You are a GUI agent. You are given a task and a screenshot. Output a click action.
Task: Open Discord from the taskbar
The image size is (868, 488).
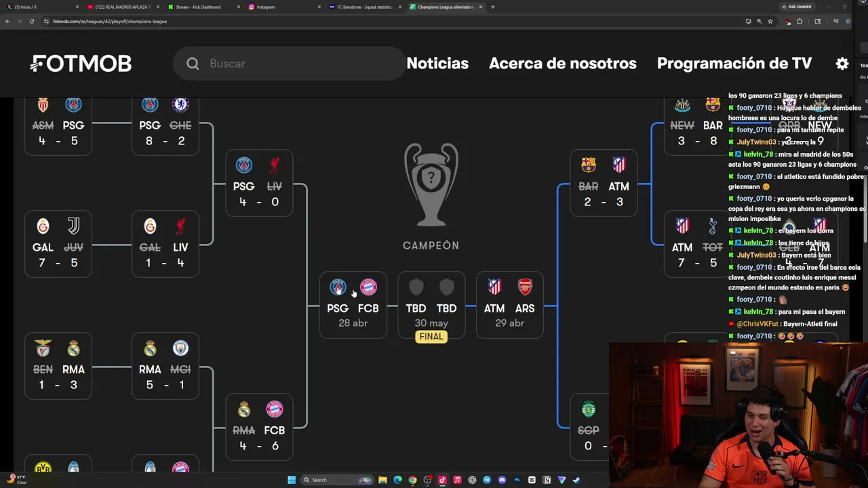(x=502, y=480)
